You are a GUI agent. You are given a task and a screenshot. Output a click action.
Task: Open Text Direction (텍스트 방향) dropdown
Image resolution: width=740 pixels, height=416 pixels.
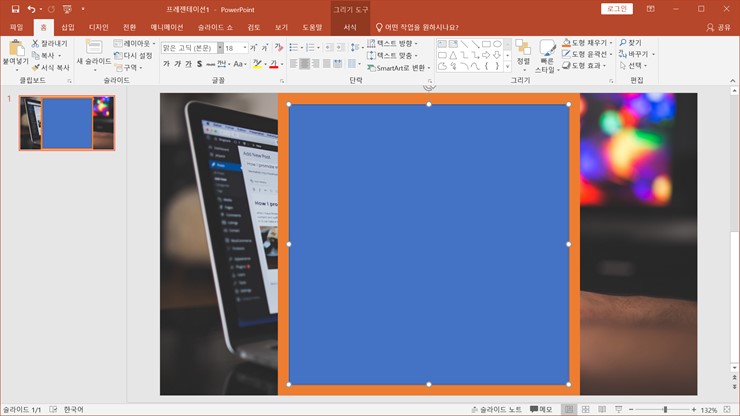393,43
